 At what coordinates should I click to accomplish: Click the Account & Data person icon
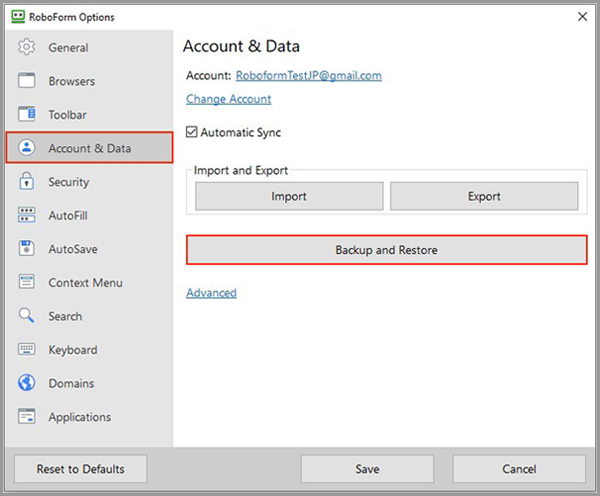click(x=26, y=148)
